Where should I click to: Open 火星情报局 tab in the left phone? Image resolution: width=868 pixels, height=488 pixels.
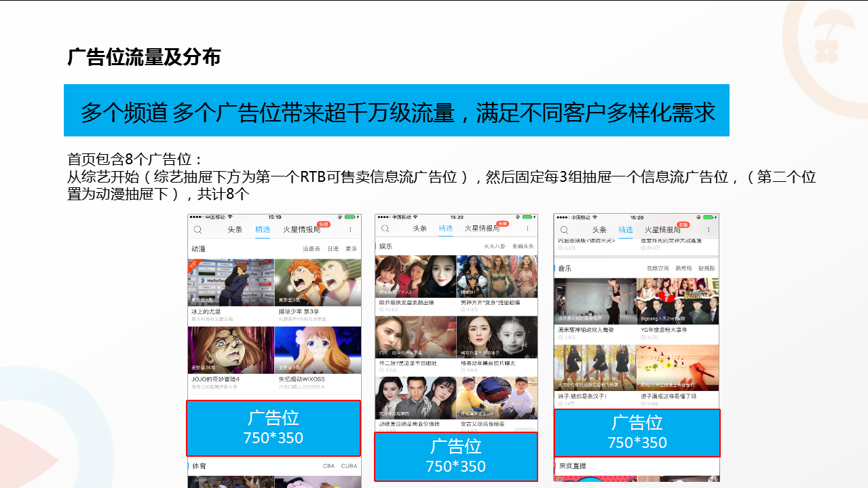coord(301,229)
